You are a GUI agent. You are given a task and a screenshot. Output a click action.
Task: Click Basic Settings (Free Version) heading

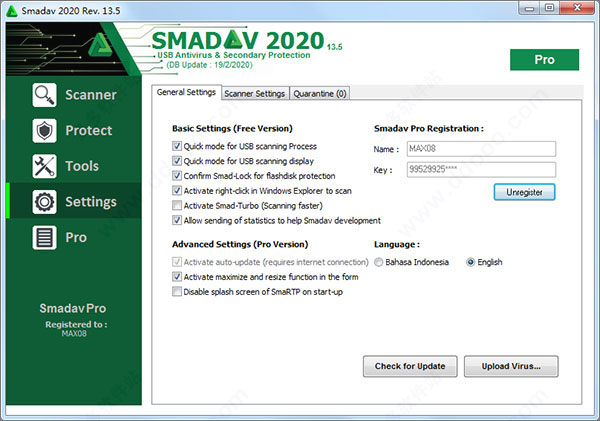click(x=232, y=129)
